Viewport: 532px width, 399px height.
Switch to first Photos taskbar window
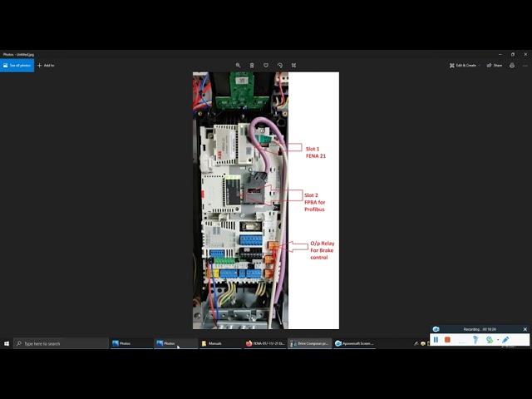point(131,343)
